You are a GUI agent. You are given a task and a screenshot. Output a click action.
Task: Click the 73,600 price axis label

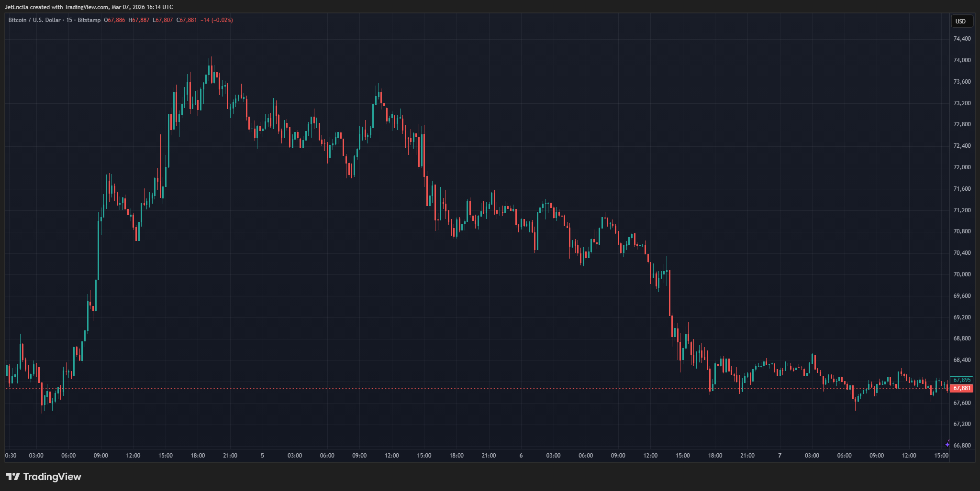click(962, 82)
